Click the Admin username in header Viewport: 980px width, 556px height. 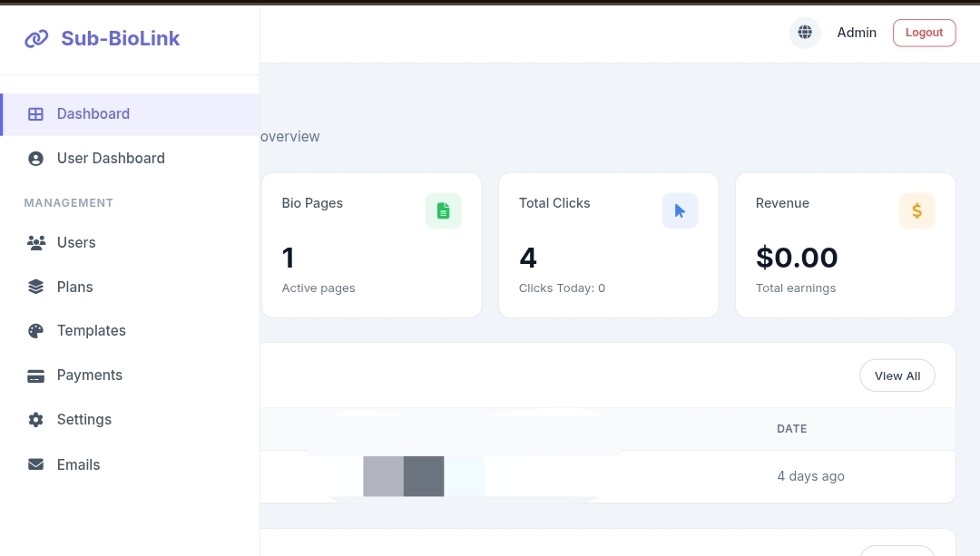[x=857, y=33]
